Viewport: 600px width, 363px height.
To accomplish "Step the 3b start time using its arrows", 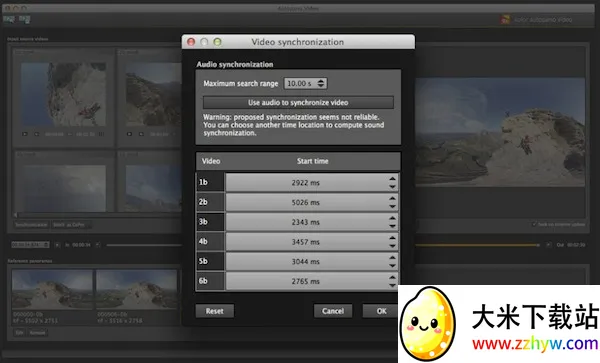I will tap(392, 222).
